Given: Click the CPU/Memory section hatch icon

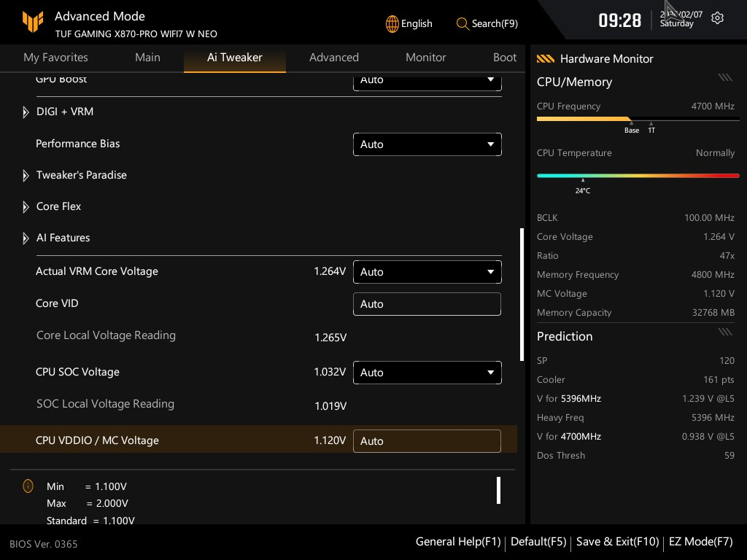Looking at the screenshot, I should pos(724,77).
